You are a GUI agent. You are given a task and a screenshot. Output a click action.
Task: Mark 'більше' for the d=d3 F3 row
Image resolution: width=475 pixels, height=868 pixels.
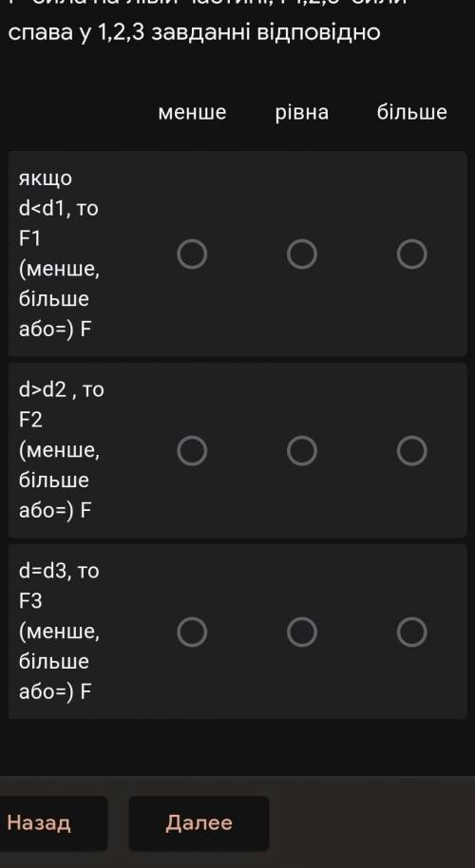click(412, 632)
